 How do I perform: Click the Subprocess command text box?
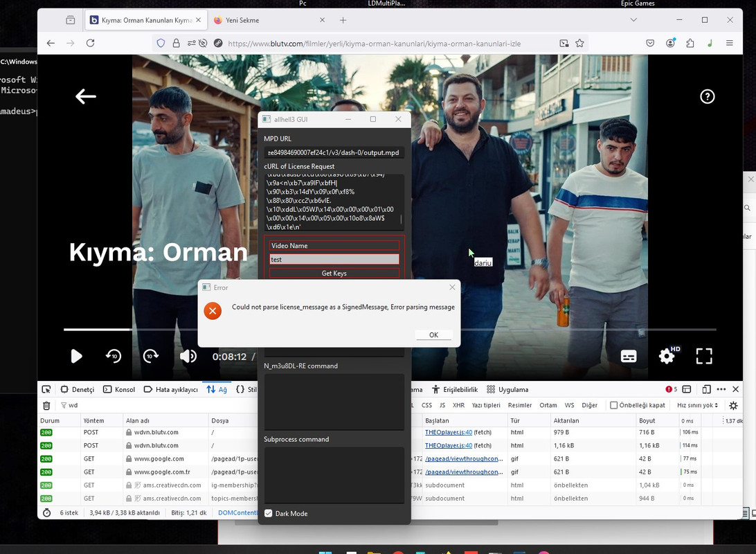point(334,475)
